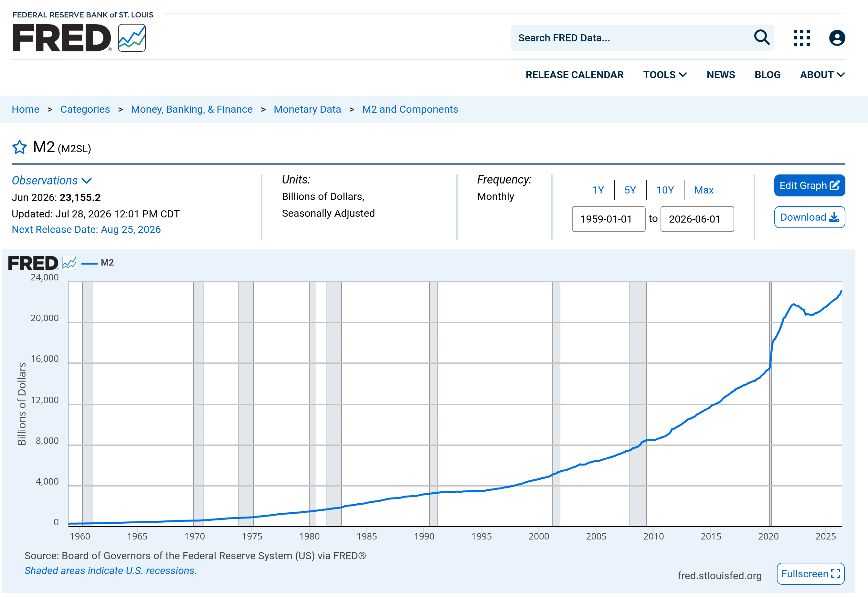Open the Release Calendar page
This screenshot has width=868, height=597.
(574, 75)
